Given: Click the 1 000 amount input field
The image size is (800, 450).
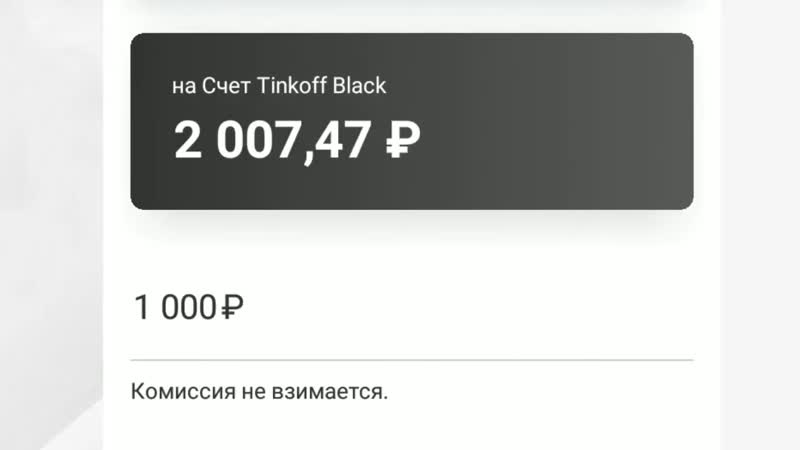Looking at the screenshot, I should (411, 307).
